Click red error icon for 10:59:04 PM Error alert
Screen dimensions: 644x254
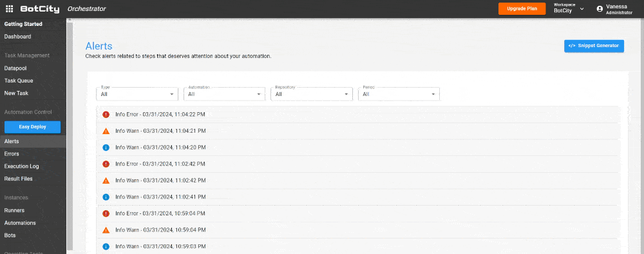(106, 213)
